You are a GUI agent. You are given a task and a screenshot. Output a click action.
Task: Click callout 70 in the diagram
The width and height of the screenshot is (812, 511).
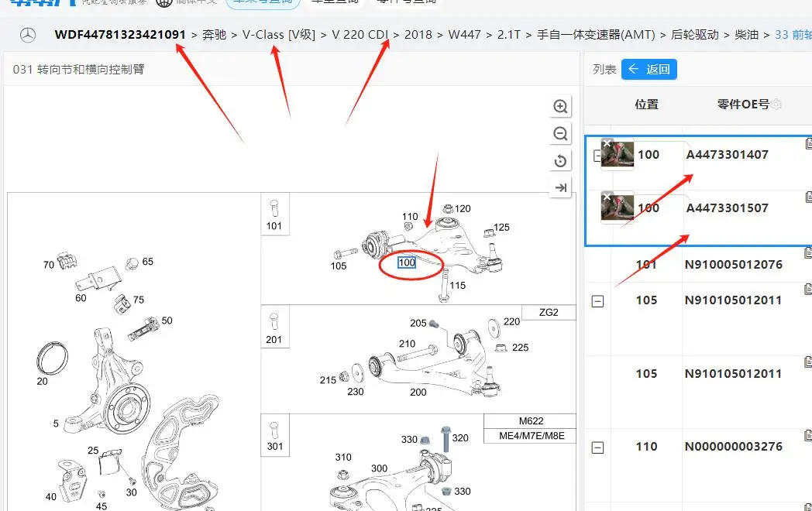(x=49, y=265)
